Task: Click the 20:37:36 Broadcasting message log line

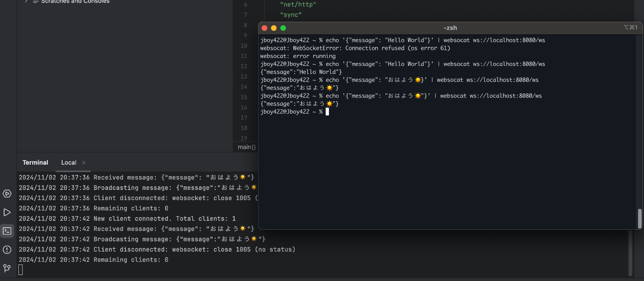Action: pyautogui.click(x=138, y=188)
